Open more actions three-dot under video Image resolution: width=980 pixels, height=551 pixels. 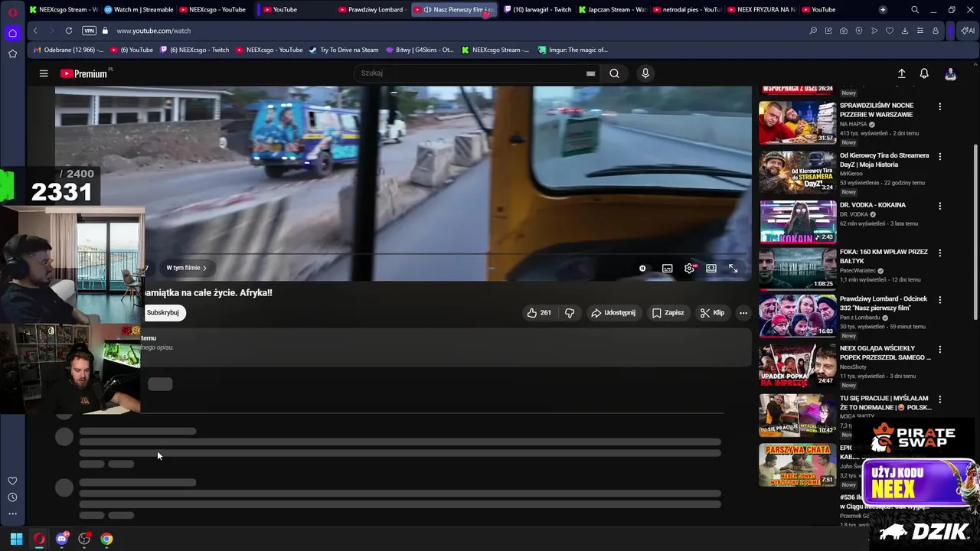click(x=743, y=312)
